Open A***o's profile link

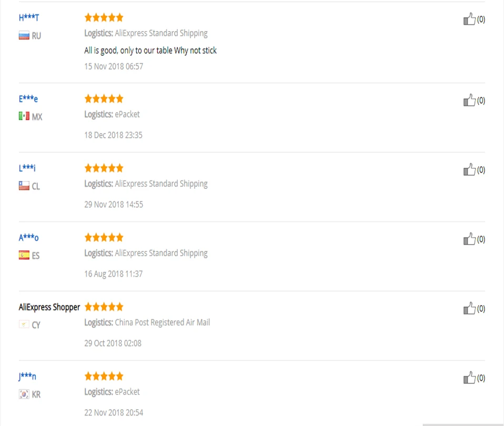pos(28,237)
